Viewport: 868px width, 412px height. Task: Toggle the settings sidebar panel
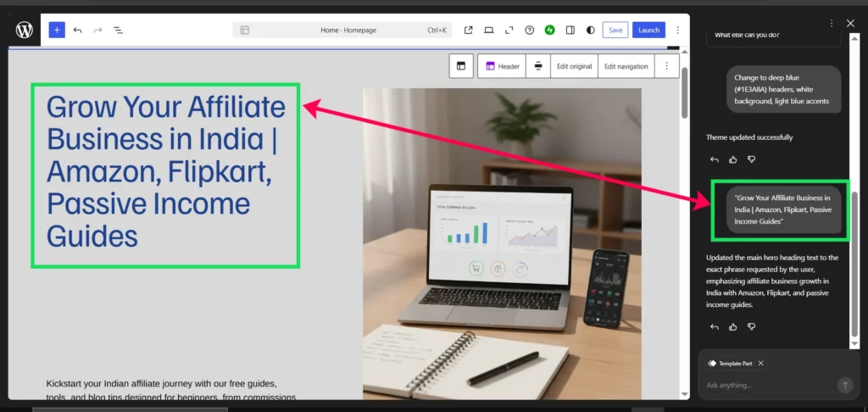pyautogui.click(x=570, y=30)
